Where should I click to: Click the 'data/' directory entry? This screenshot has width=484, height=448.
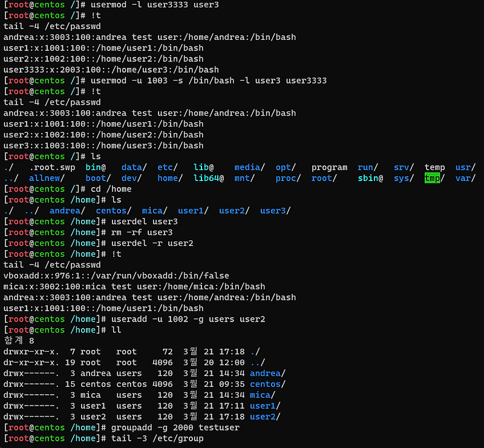click(134, 167)
